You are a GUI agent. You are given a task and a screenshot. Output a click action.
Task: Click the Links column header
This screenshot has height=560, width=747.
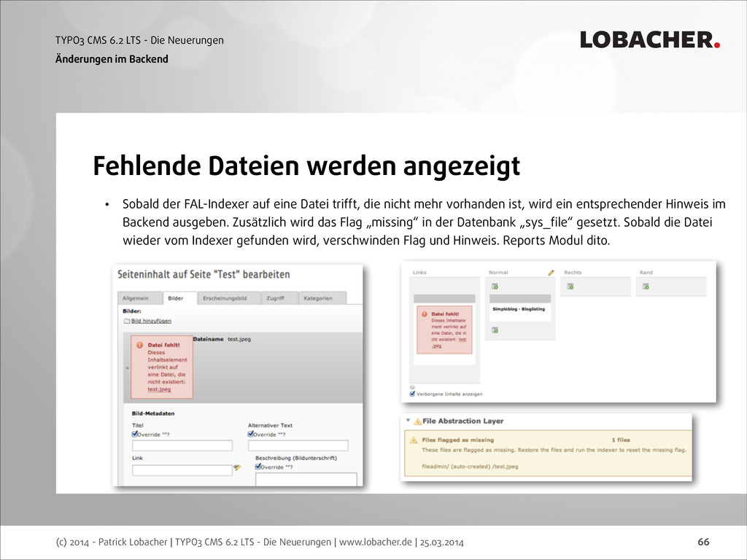pos(419,273)
